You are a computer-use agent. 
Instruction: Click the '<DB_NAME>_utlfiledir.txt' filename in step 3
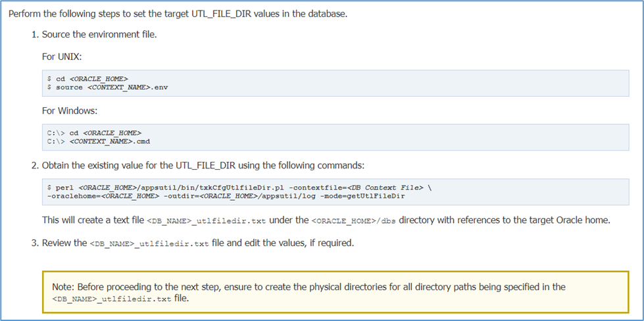149,243
